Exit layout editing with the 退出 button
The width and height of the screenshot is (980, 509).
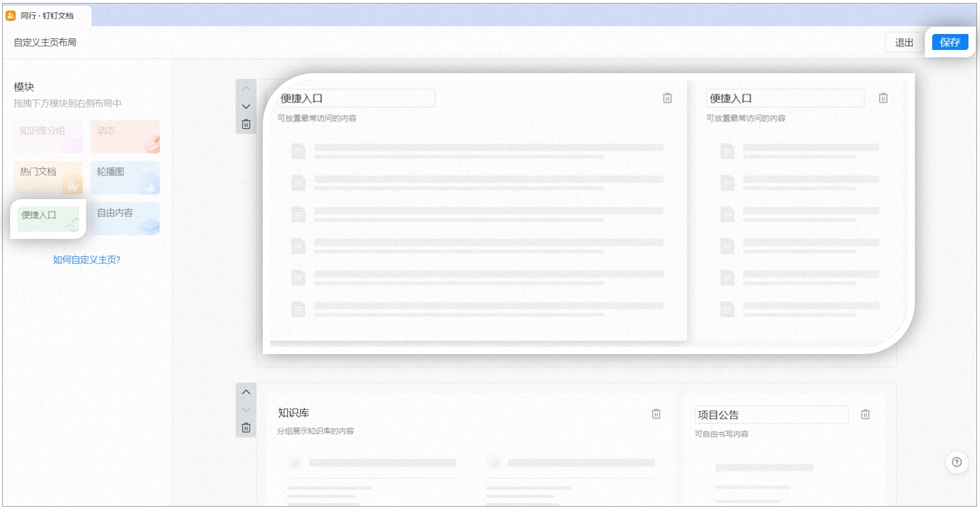(x=904, y=42)
